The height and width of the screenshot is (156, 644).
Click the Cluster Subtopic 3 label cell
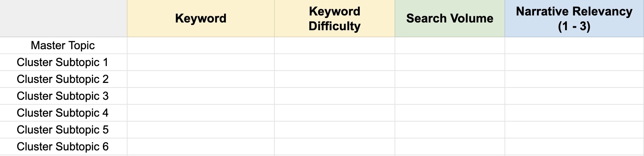pos(63,96)
